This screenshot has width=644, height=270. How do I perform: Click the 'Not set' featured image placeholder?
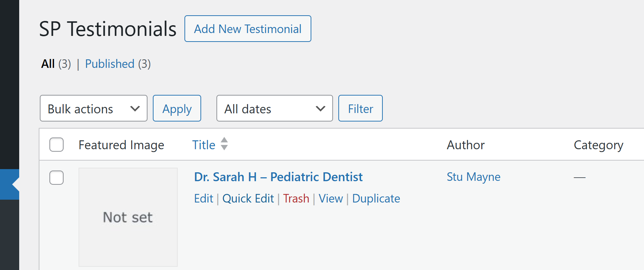tap(128, 217)
